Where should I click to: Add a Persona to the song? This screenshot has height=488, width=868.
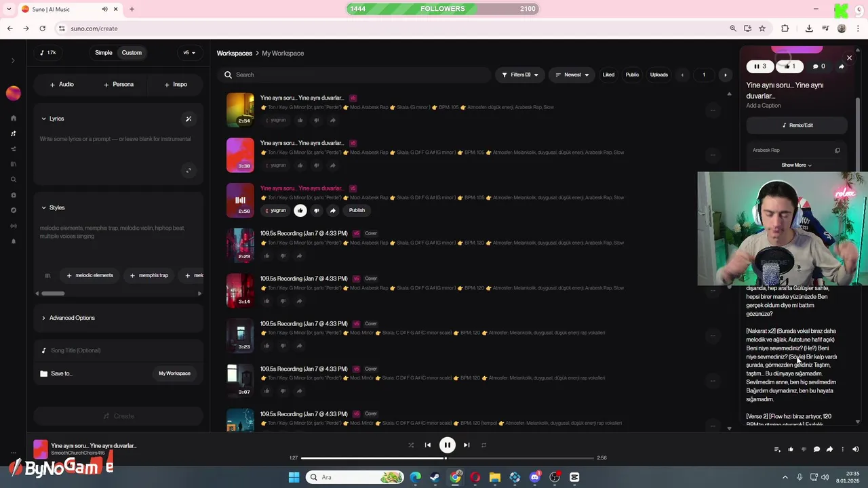119,85
